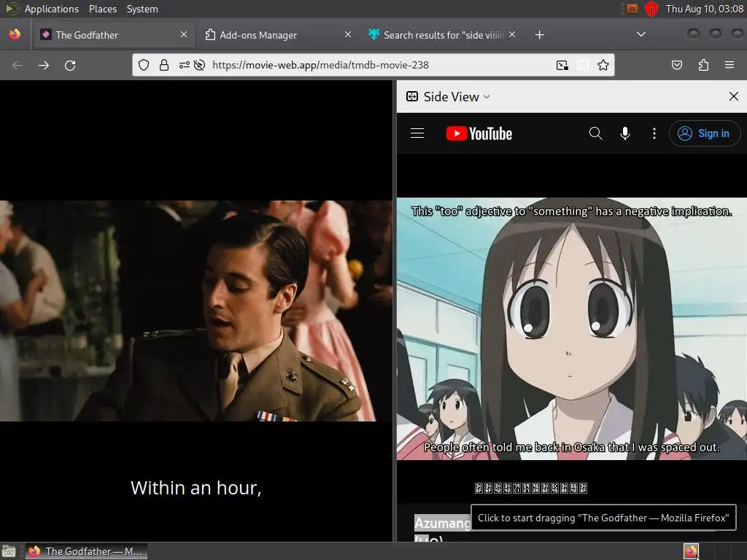Open the System menu

click(x=142, y=9)
